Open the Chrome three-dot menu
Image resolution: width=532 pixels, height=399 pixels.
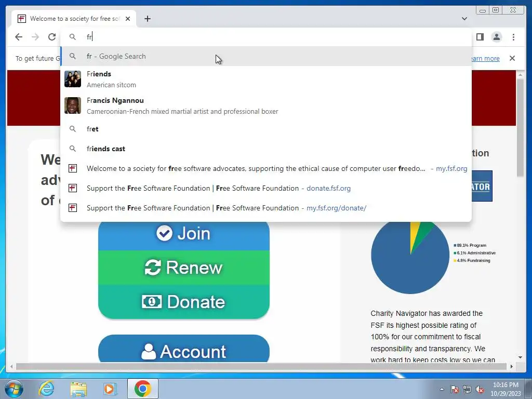[513, 37]
